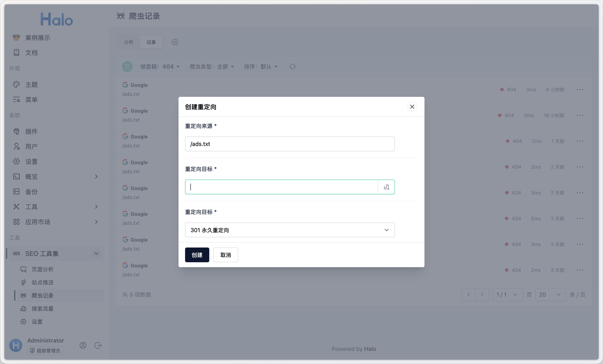Click the 取消 button
This screenshot has width=603, height=364.
click(226, 255)
